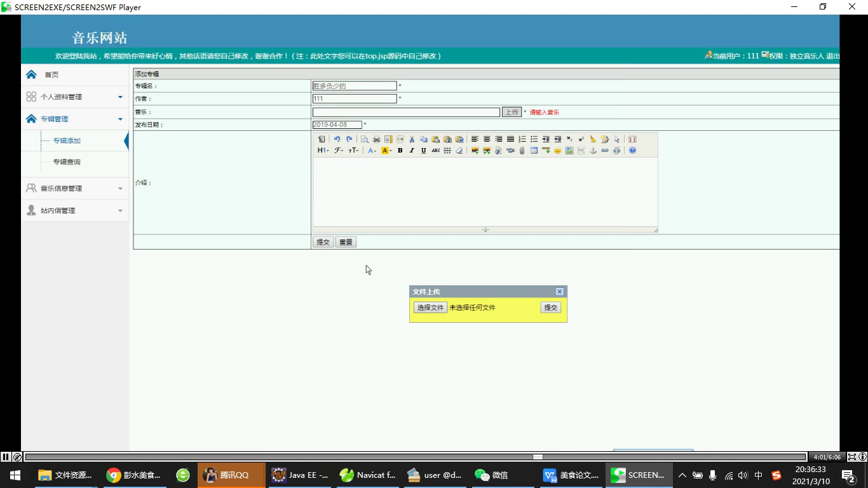Click the Underline formatting icon

(423, 151)
